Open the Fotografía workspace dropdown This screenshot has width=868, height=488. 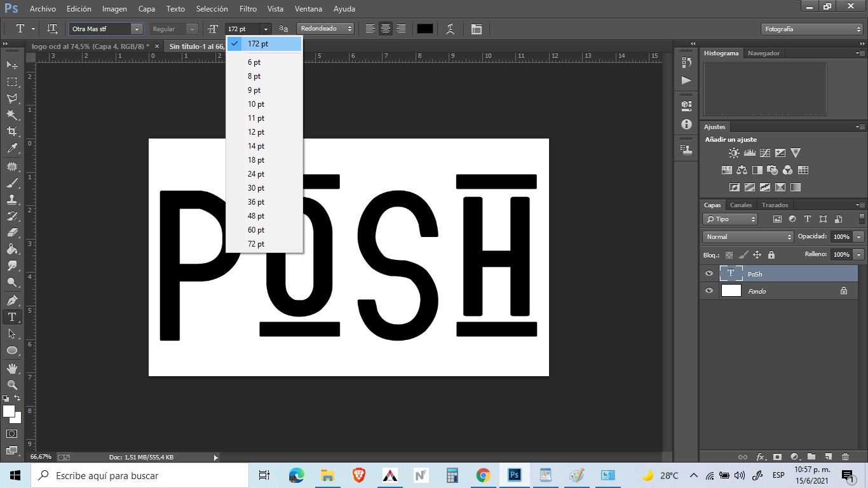click(812, 29)
